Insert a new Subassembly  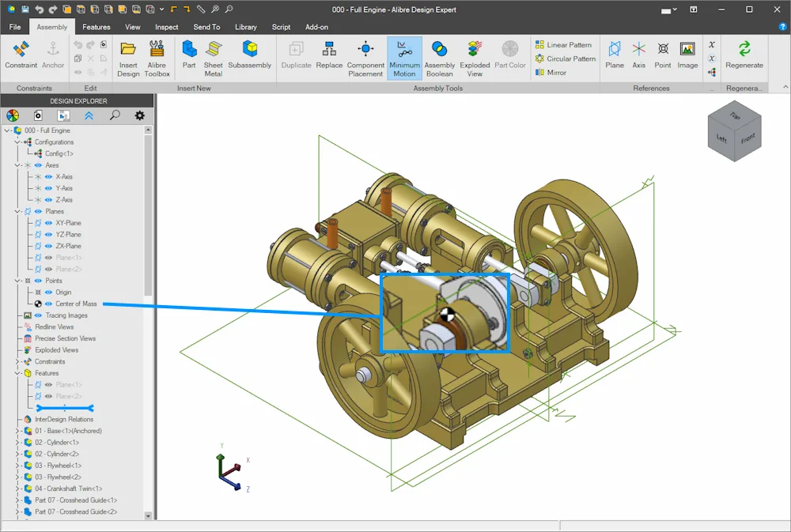(x=250, y=55)
